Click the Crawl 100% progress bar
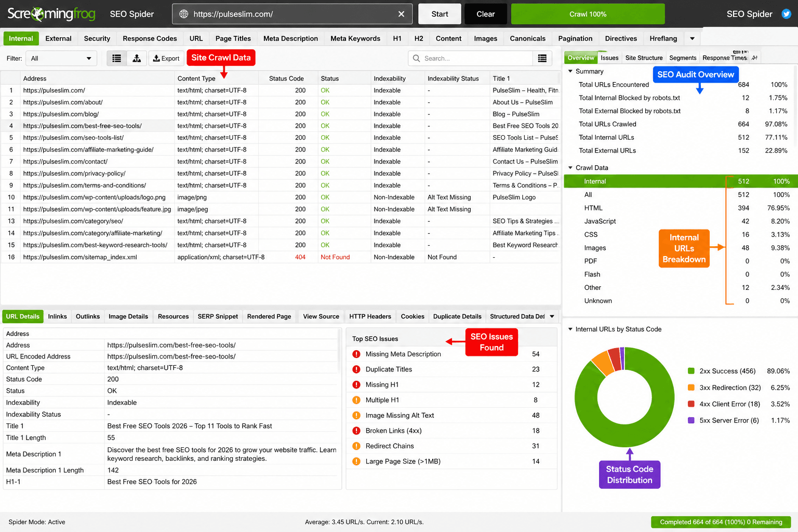Screen dimensions: 798x532 pos(588,14)
